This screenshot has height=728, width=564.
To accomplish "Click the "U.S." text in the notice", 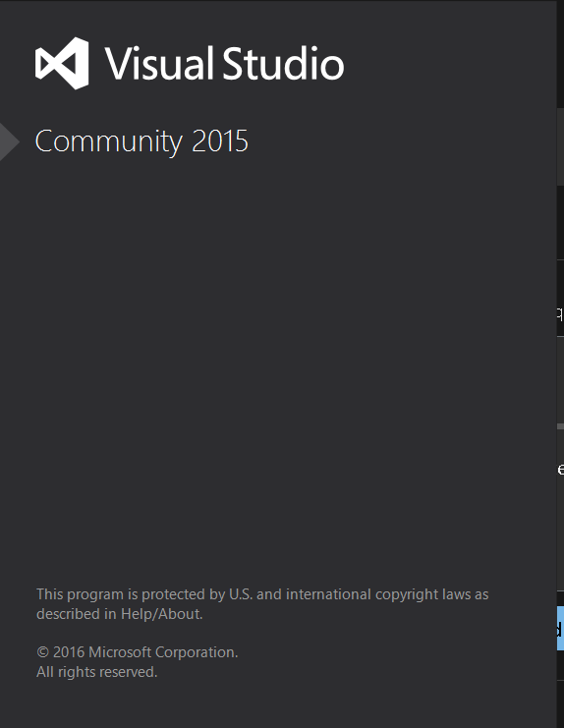I will [x=241, y=594].
